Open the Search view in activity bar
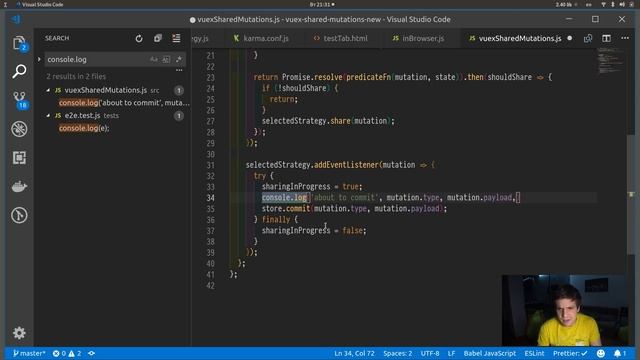Screen dimensions: 640x360 (x=19, y=71)
